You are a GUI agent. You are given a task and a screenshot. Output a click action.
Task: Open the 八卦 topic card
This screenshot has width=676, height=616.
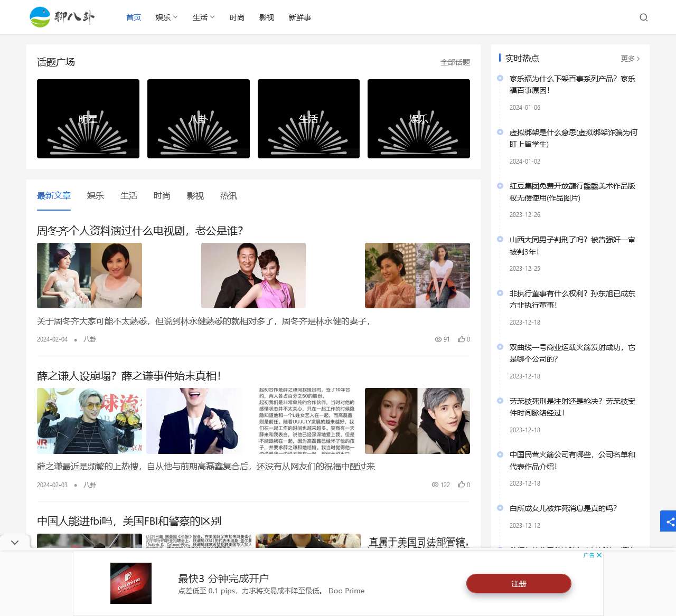199,119
